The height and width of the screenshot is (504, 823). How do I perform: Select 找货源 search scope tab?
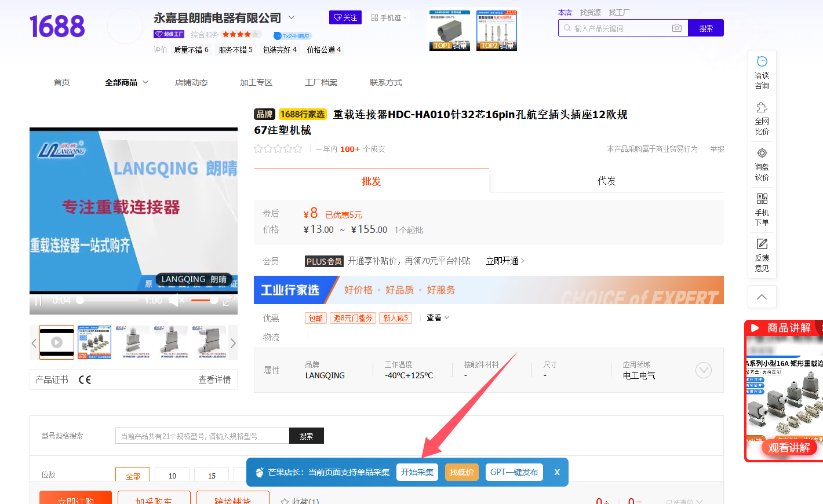tap(590, 12)
